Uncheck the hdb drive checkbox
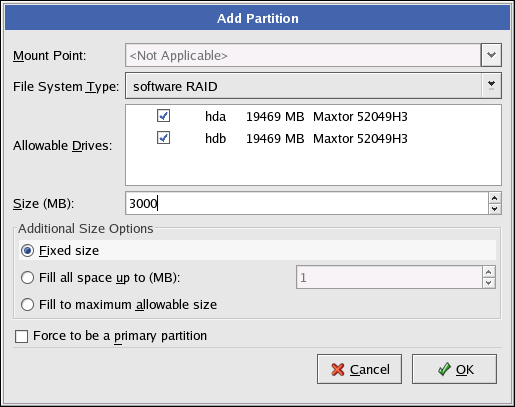Screen dimensions: 515x407 [x=163, y=138]
